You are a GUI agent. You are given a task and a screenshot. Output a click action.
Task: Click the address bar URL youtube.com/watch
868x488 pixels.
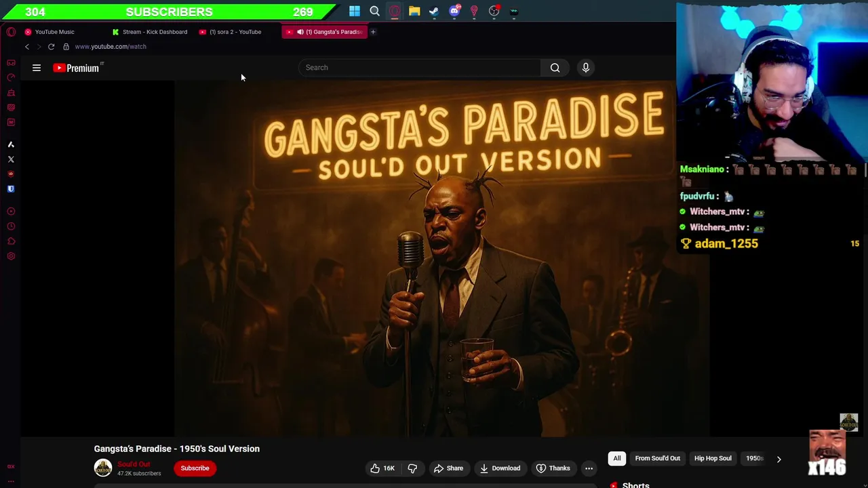point(111,47)
